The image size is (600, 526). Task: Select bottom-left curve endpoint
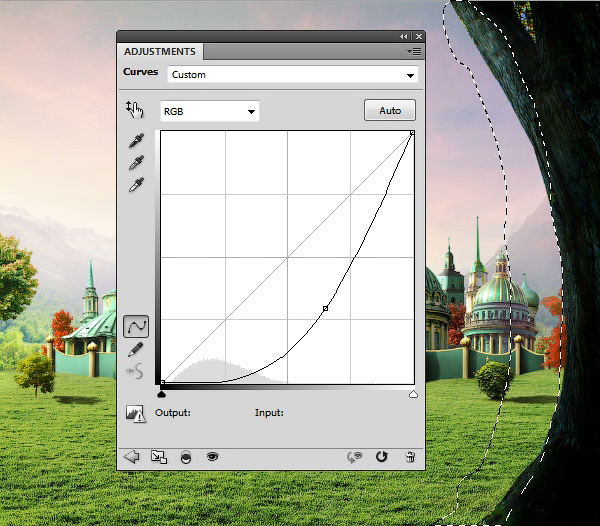coord(162,382)
